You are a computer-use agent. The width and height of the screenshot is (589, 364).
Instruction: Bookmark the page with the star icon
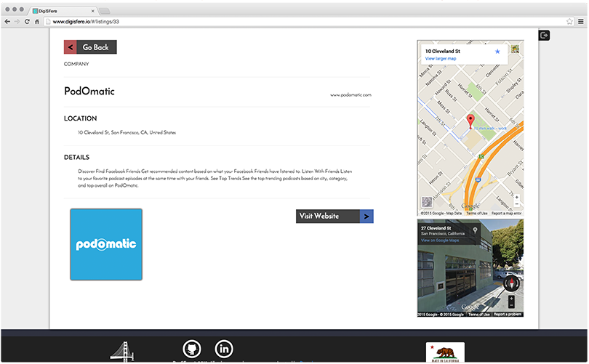point(569,21)
